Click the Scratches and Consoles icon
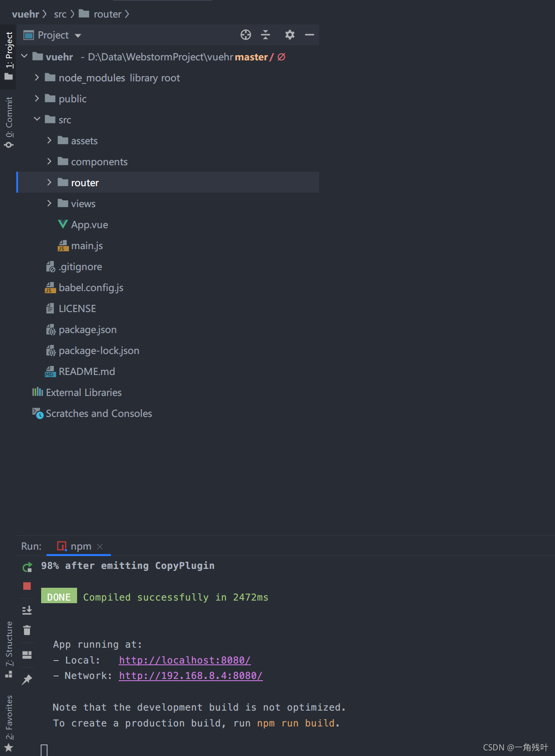The height and width of the screenshot is (756, 555). tap(38, 413)
